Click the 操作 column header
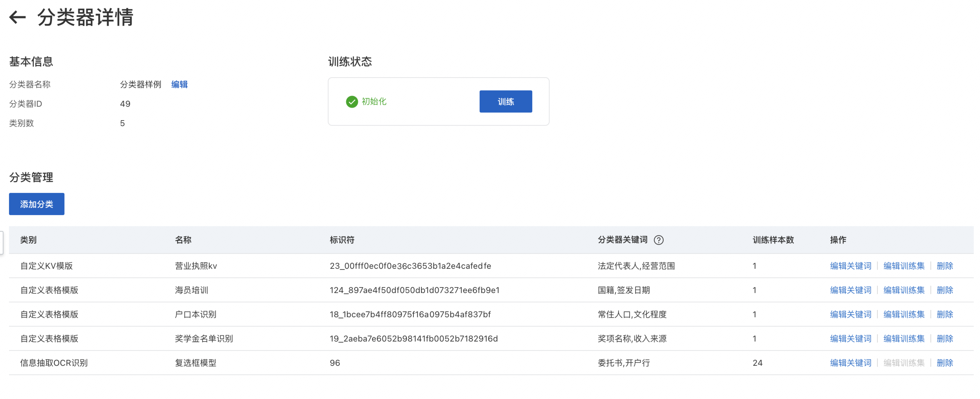The width and height of the screenshot is (980, 399). [x=838, y=240]
